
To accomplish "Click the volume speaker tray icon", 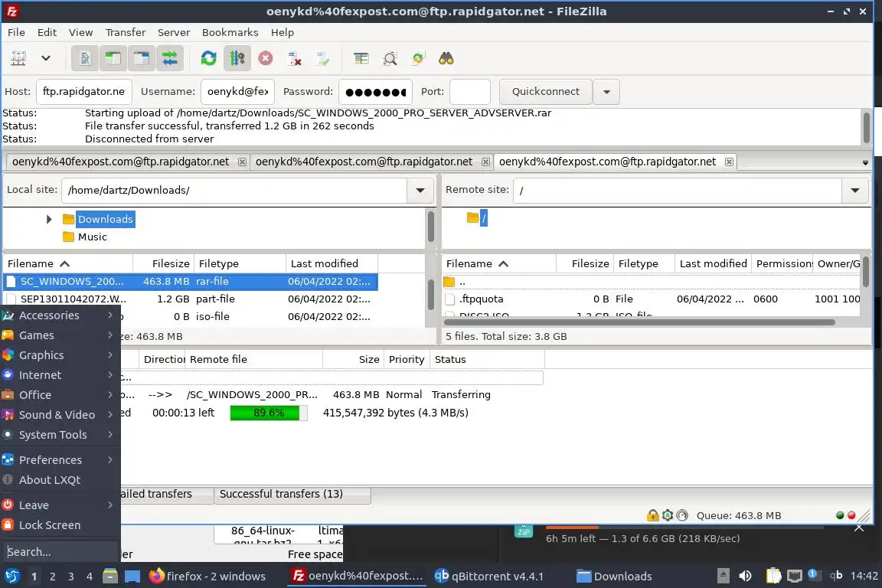I will point(745,576).
